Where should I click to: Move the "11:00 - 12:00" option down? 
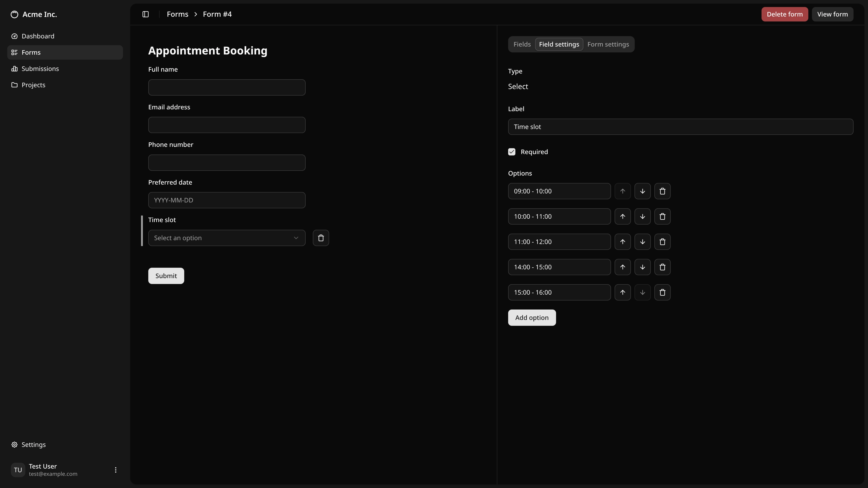point(642,242)
